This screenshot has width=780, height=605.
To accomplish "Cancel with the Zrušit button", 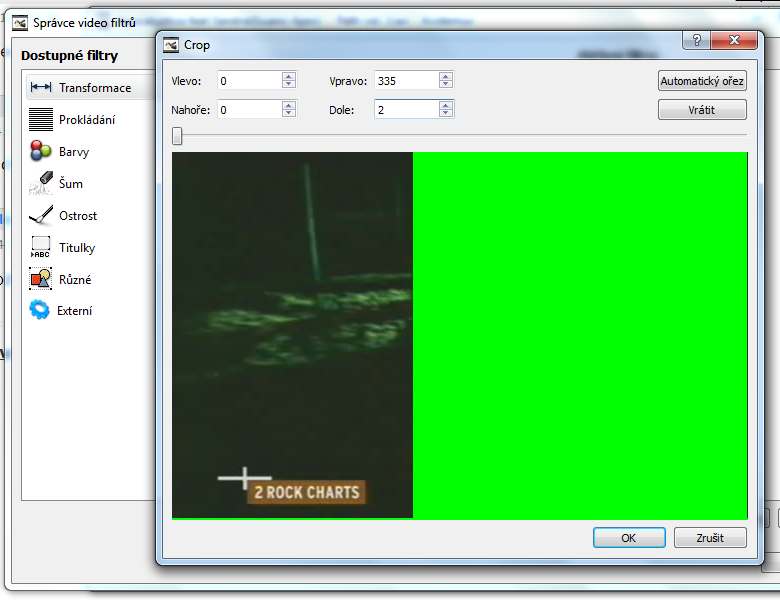I will coord(710,538).
